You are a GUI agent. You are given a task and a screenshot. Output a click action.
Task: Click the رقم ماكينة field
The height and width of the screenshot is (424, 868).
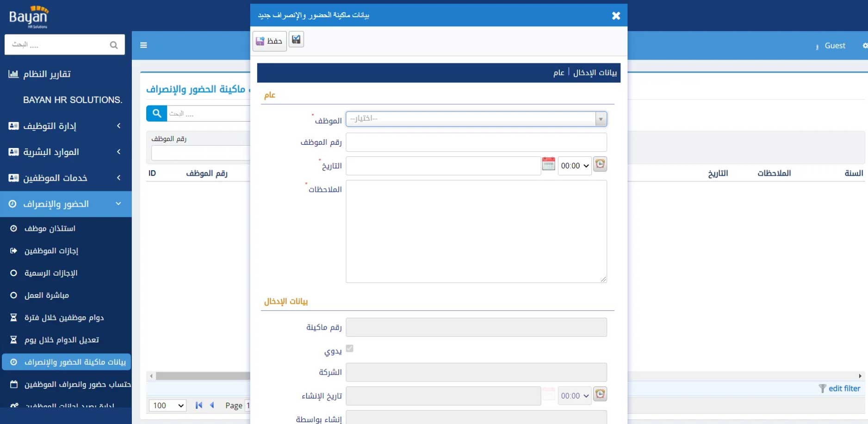(x=476, y=327)
